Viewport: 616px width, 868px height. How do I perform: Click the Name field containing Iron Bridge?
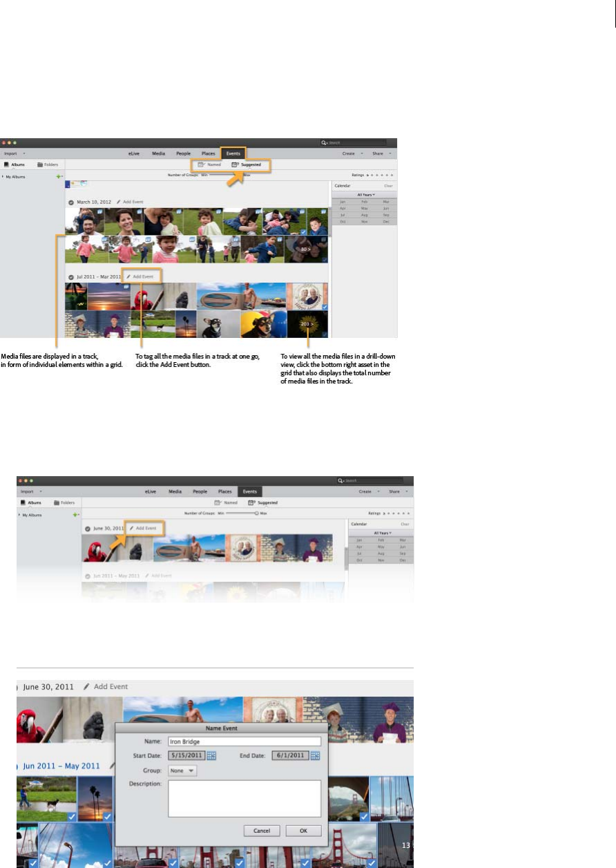[x=245, y=742]
